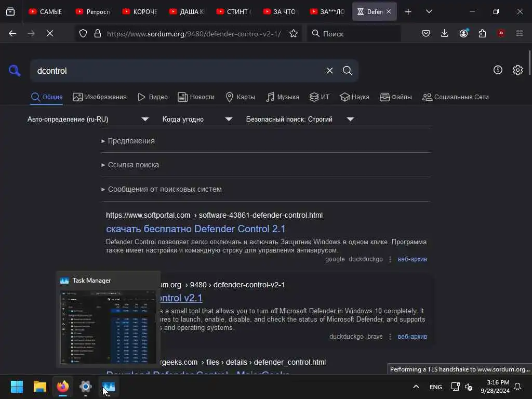The image size is (532, 399).
Task: Open Firefox taskbar icon
Action: click(63, 387)
